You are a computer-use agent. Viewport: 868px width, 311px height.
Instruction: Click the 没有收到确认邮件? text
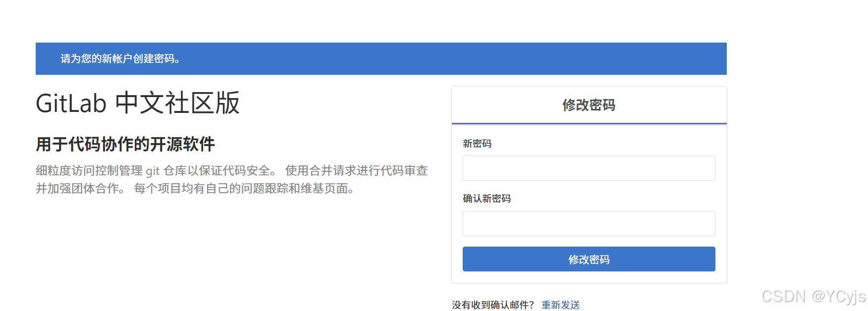(492, 305)
